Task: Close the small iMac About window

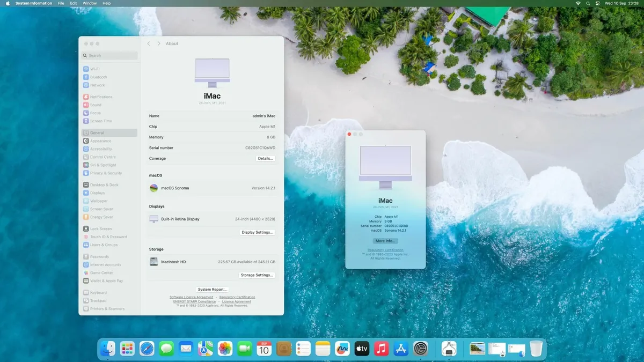Action: [x=349, y=134]
